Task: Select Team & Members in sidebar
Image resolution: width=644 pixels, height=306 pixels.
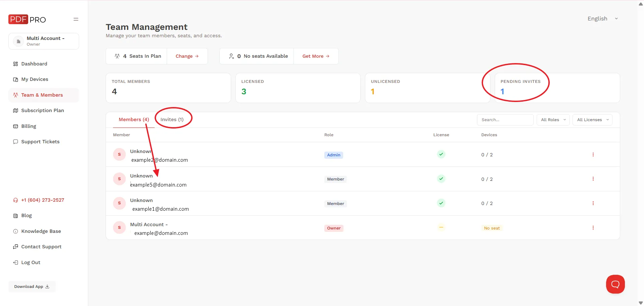Action: [x=44, y=95]
